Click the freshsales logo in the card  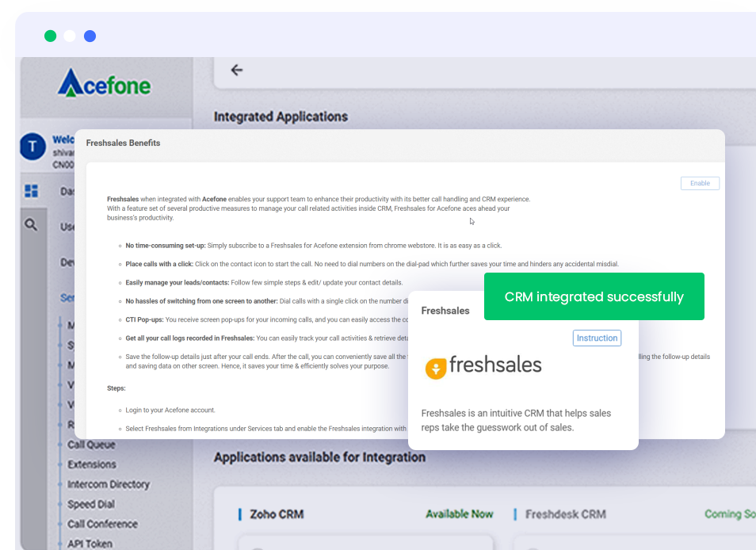tap(483, 366)
